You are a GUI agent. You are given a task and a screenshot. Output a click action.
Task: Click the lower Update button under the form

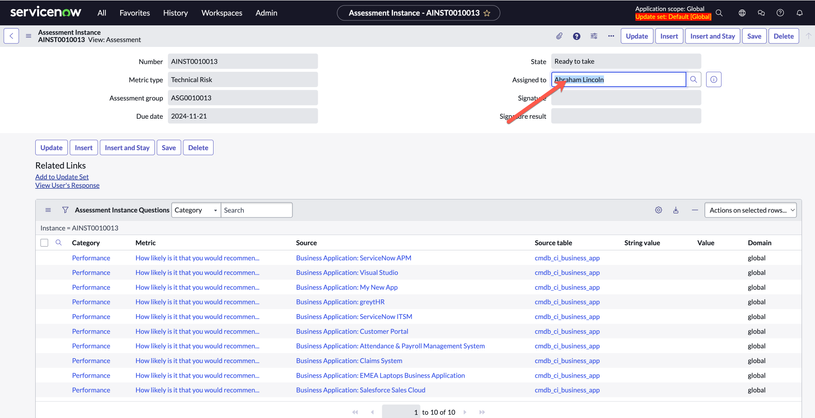click(x=51, y=148)
